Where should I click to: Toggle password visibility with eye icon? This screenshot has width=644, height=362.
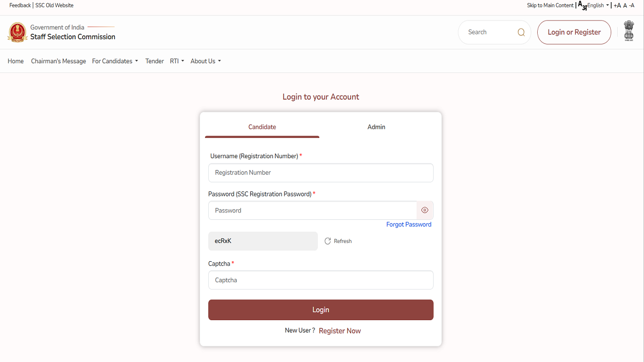pos(425,210)
